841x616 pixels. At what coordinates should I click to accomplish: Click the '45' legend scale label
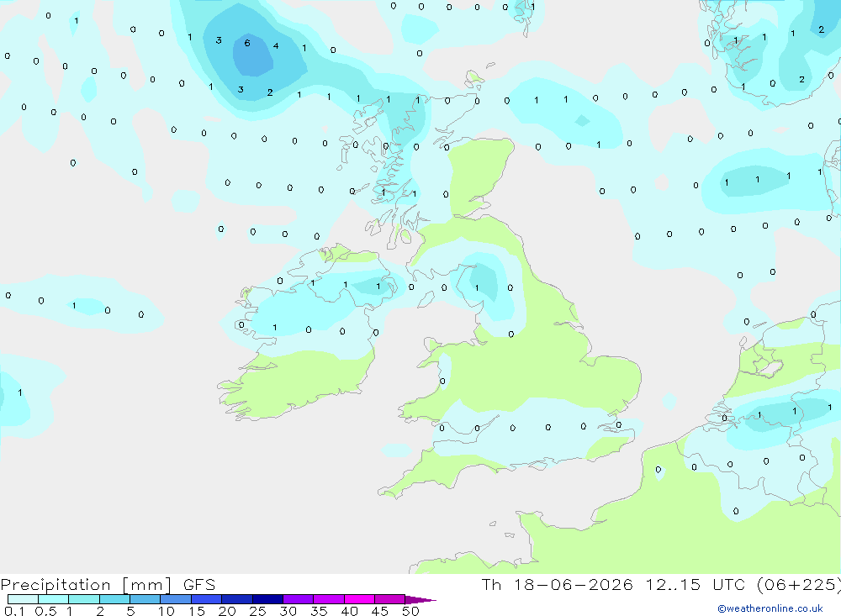(380, 611)
